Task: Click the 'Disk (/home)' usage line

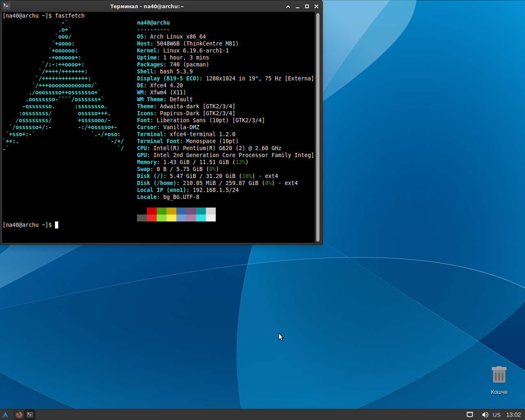Action: click(x=217, y=183)
